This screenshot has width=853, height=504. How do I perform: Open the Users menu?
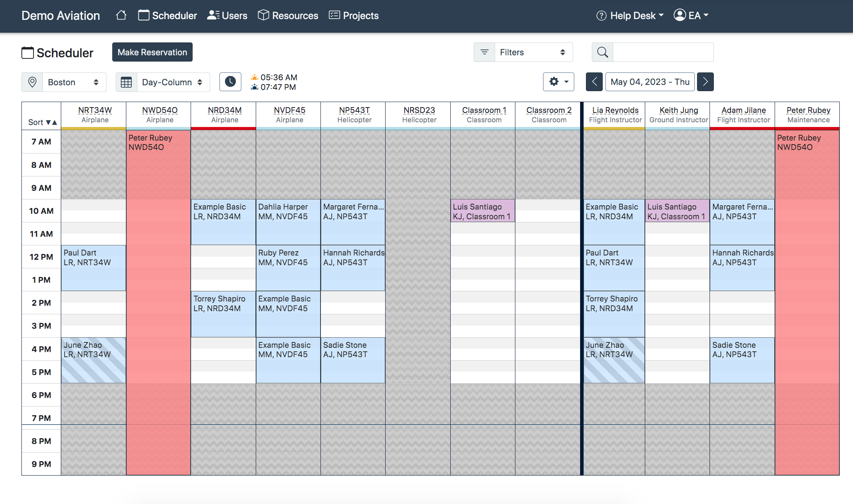227,16
